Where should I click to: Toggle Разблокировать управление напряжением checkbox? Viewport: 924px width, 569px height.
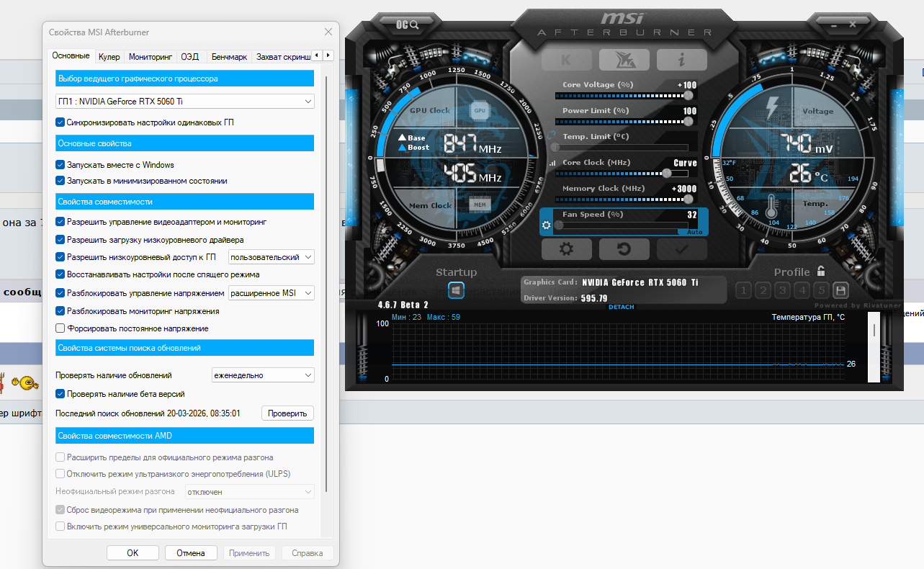pos(60,293)
